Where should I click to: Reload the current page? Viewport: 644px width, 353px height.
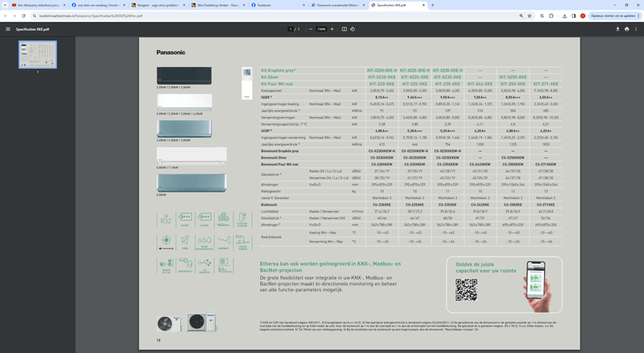(x=23, y=16)
